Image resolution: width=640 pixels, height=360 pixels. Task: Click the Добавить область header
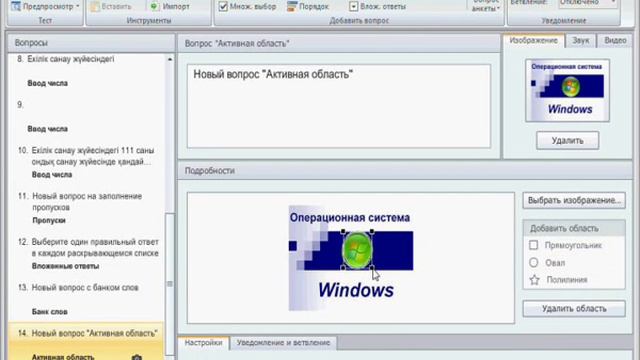click(x=574, y=228)
